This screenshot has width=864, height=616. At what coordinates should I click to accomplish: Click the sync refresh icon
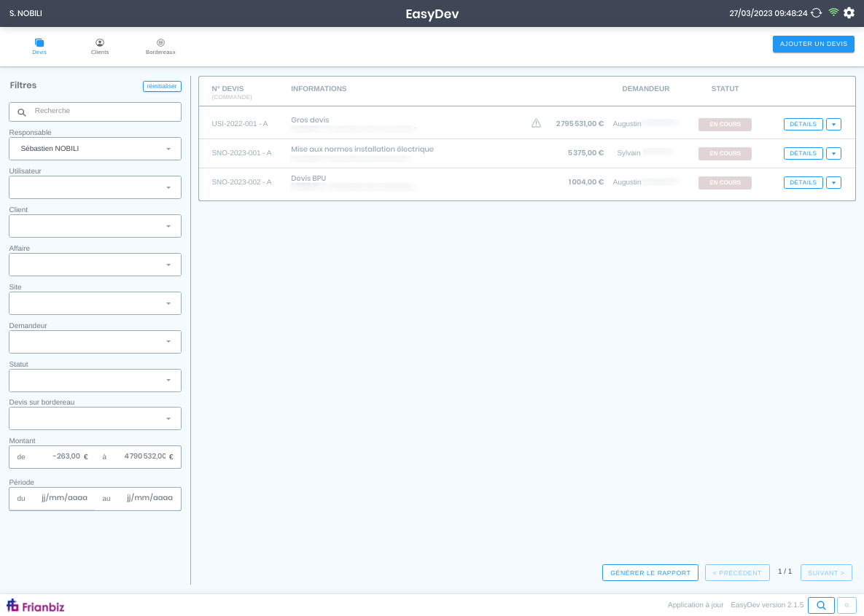click(816, 12)
